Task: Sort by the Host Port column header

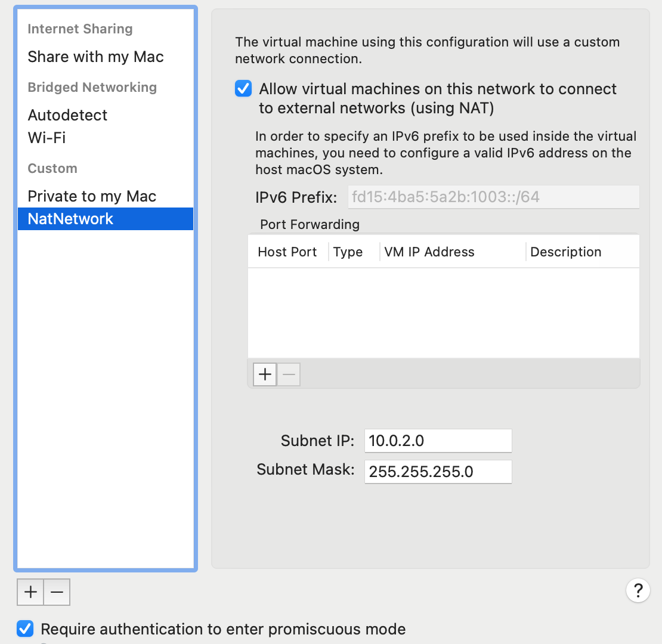Action: coord(287,252)
